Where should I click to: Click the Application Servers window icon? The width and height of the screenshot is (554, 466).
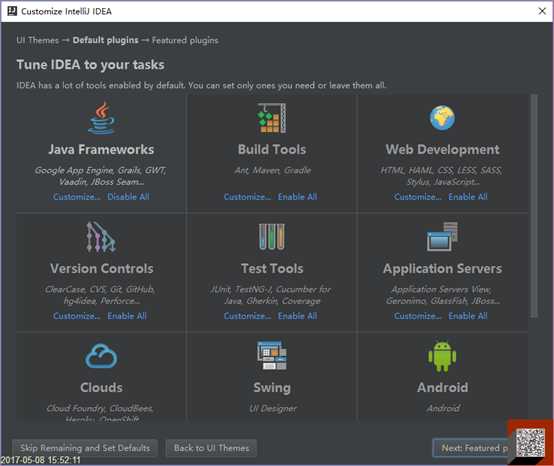point(442,236)
